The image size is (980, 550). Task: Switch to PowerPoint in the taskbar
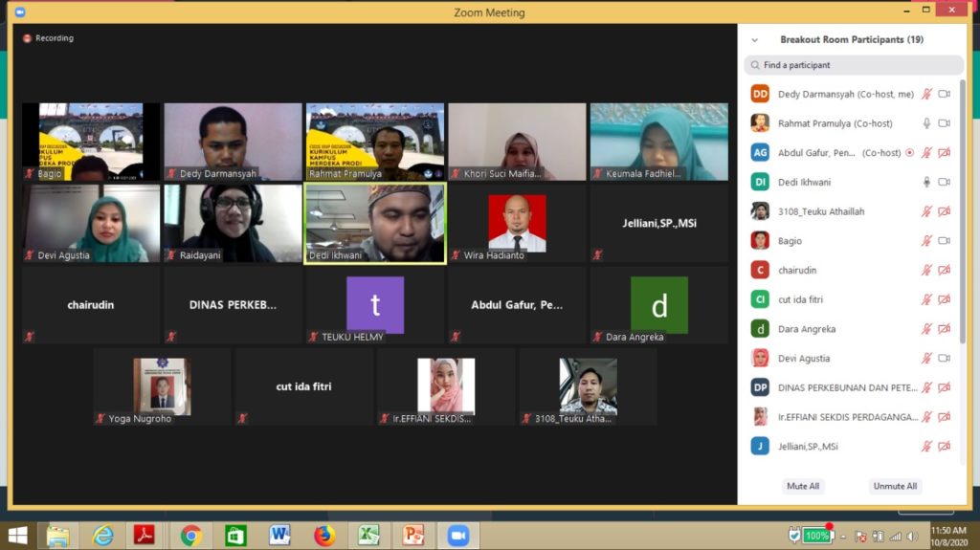[413, 536]
